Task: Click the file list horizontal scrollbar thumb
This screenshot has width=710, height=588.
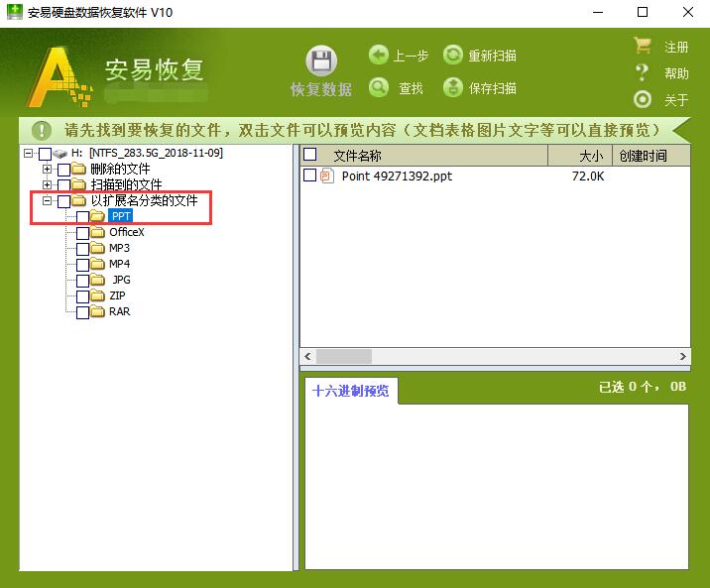Action: point(344,356)
